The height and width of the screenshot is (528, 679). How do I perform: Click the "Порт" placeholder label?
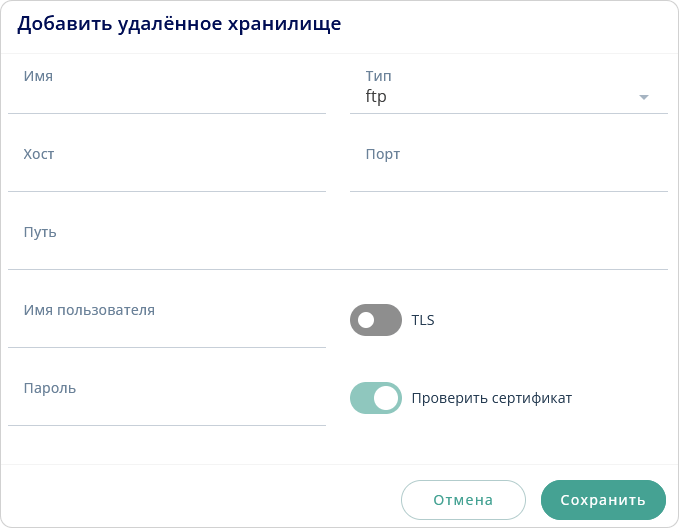coord(383,154)
